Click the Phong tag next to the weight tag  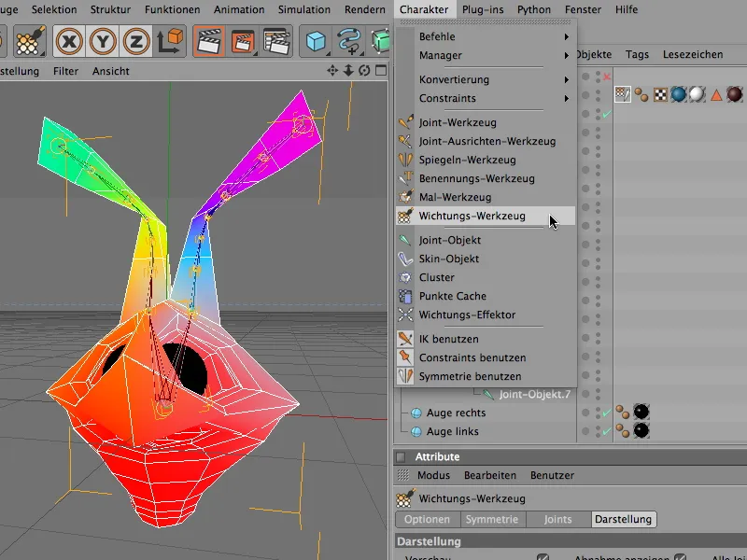[x=641, y=96]
